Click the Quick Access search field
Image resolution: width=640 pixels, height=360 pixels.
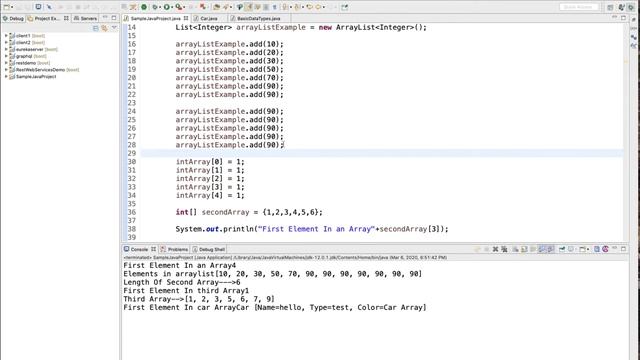point(578,7)
